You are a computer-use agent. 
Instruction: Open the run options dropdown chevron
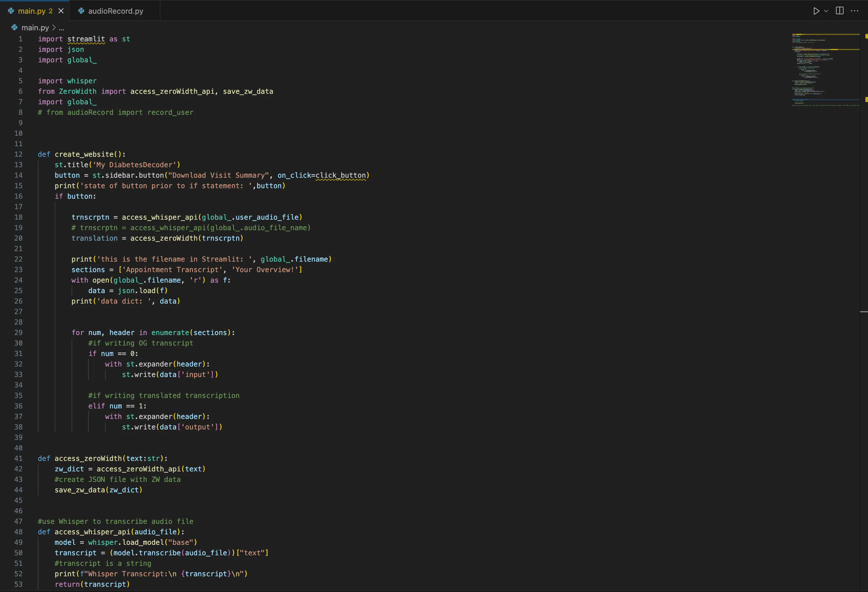[x=826, y=11]
